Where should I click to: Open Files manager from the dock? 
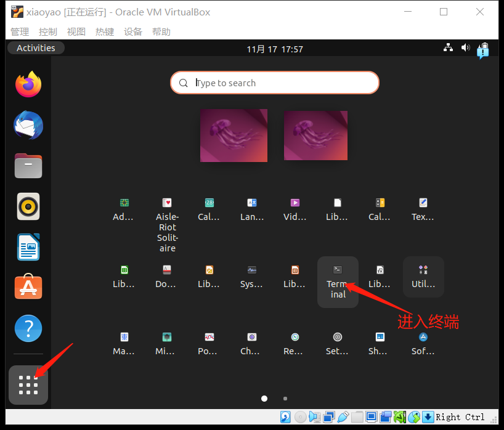[28, 166]
